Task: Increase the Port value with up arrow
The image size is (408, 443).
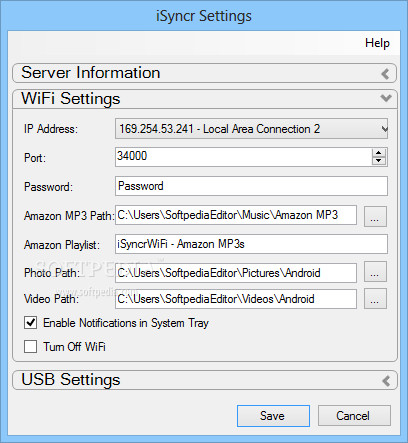Action: [x=378, y=153]
